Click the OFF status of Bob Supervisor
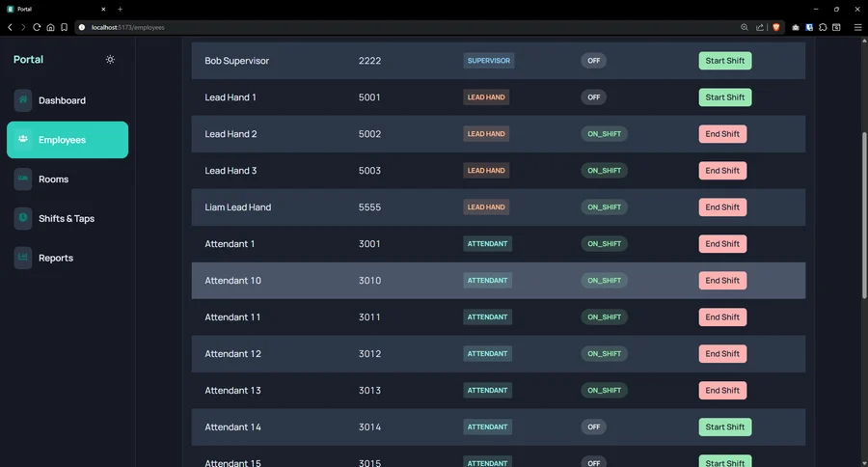This screenshot has height=467, width=868. 593,61
